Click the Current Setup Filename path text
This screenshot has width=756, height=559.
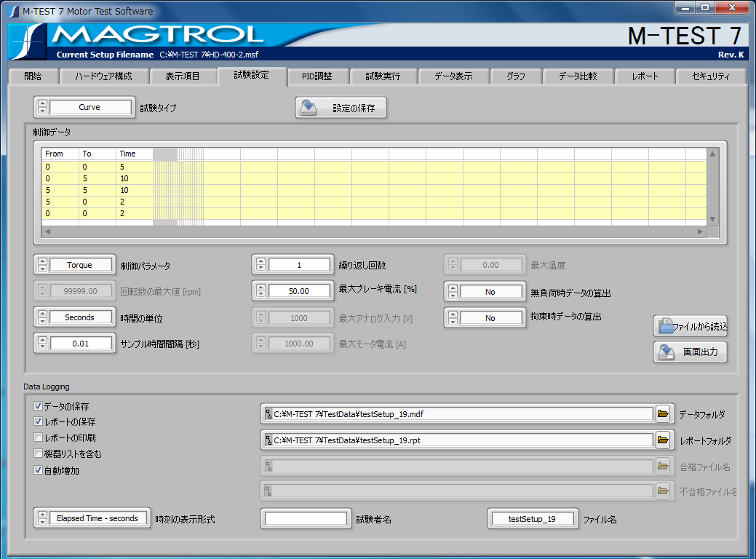[210, 55]
